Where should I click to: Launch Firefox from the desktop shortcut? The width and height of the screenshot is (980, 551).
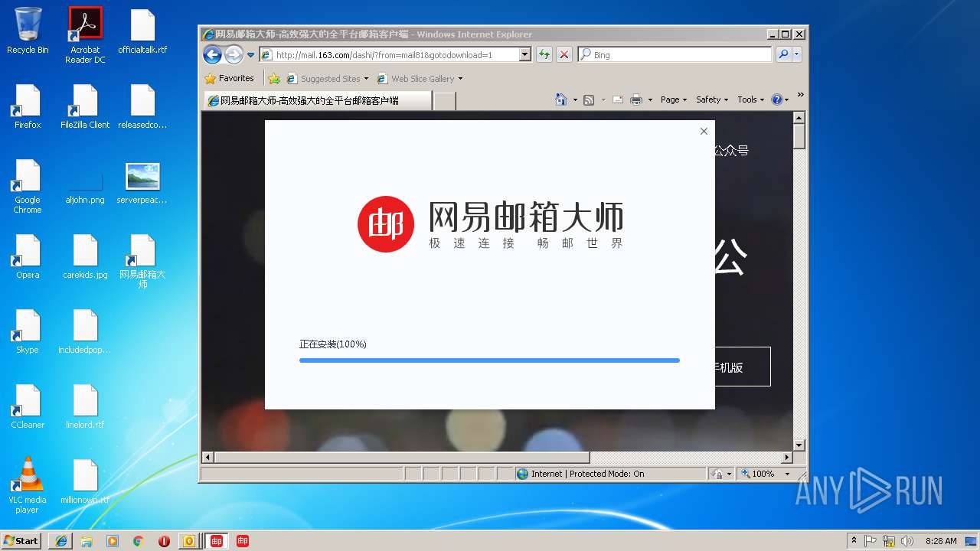(28, 106)
